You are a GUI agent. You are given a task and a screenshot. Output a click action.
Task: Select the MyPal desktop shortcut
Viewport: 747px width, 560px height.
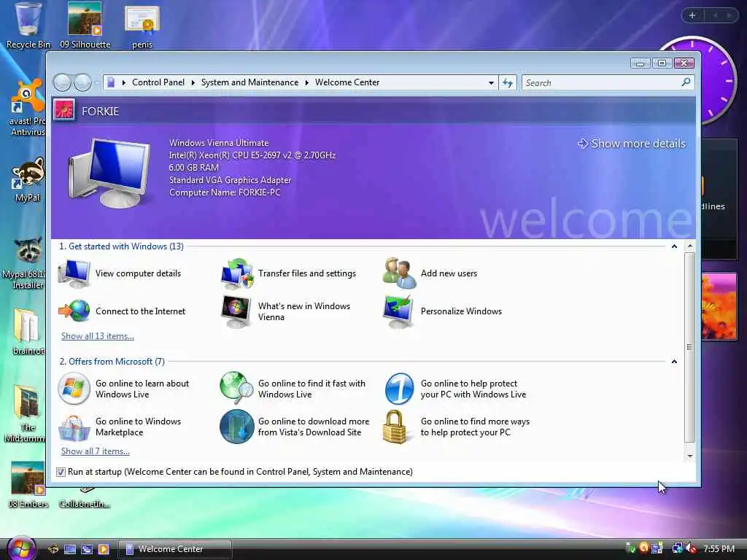pyautogui.click(x=28, y=180)
